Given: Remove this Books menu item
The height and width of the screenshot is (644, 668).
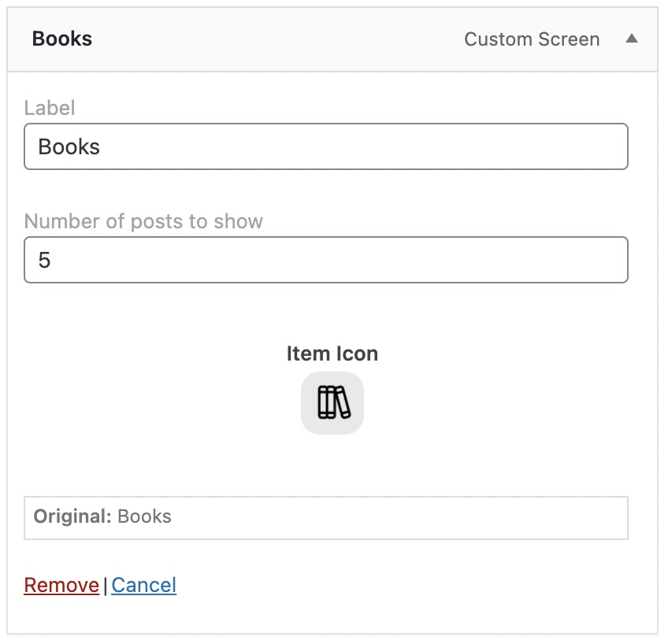Looking at the screenshot, I should (x=61, y=585).
